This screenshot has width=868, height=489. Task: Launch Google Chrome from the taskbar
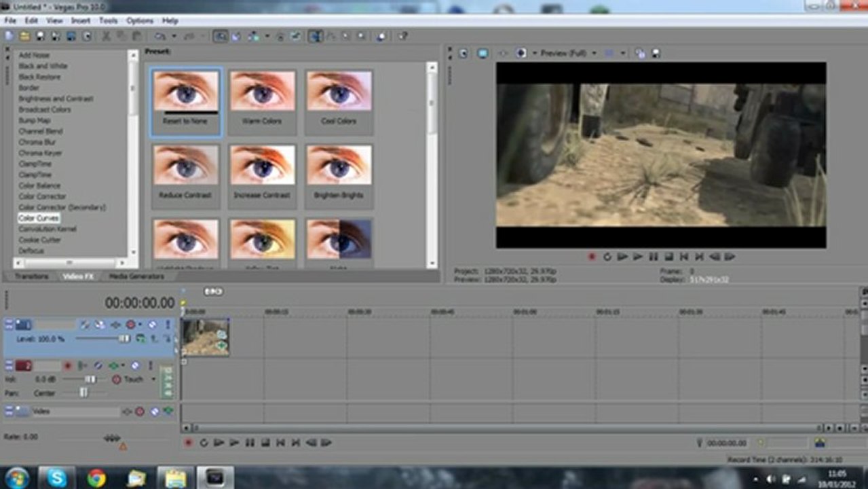coord(96,477)
